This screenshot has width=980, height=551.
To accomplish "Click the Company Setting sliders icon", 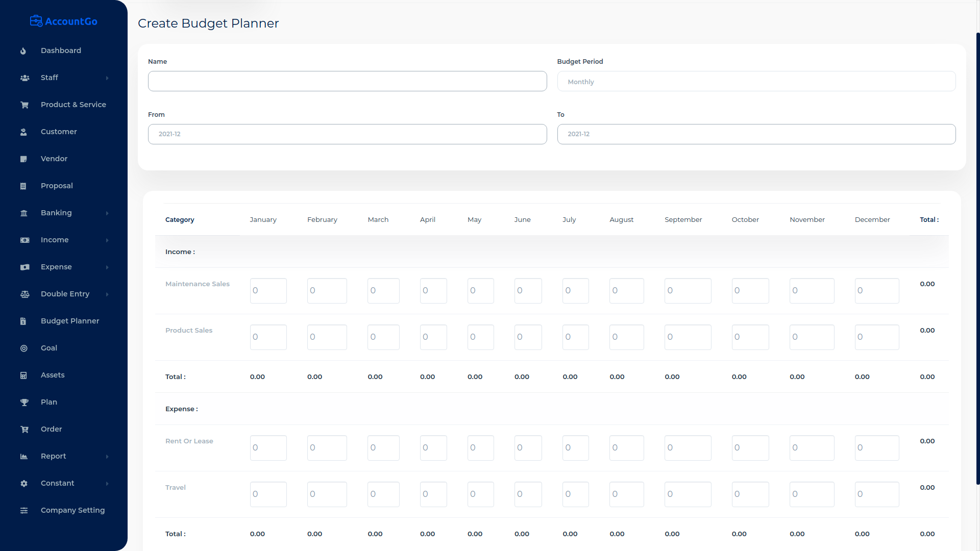I will [x=24, y=511].
